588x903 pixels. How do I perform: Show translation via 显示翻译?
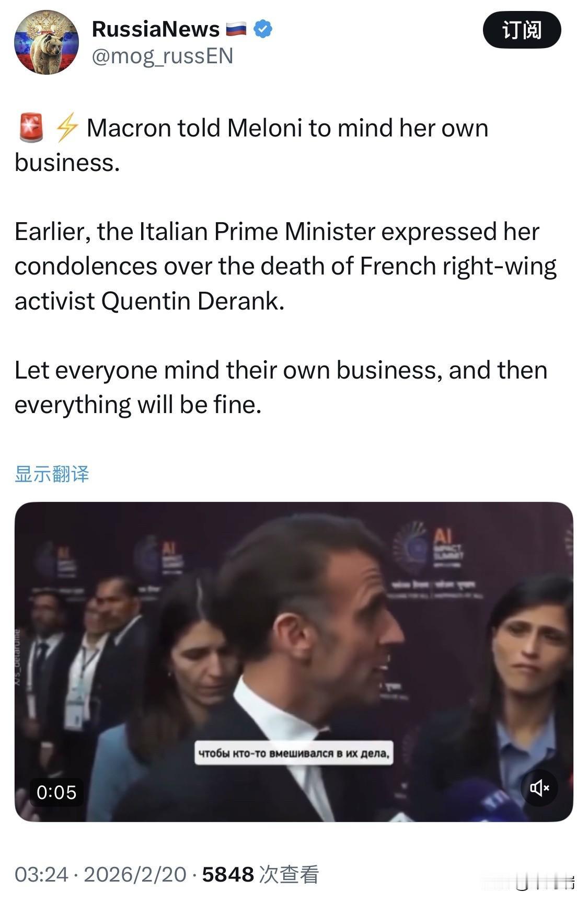click(52, 474)
